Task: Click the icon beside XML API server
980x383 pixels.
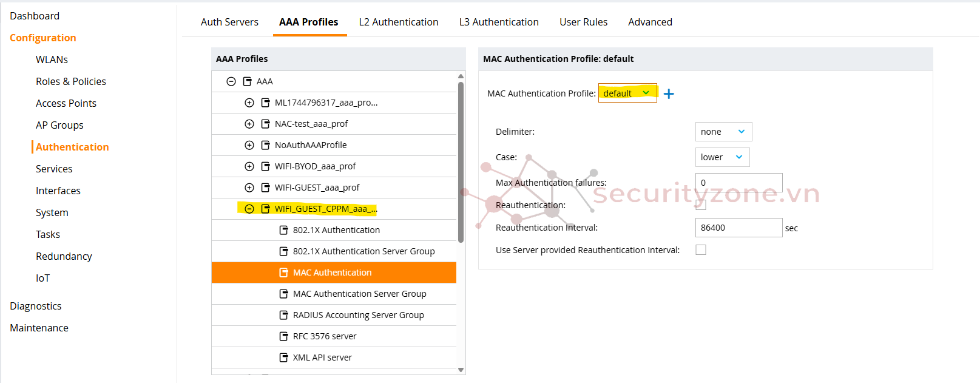Action: coord(283,358)
